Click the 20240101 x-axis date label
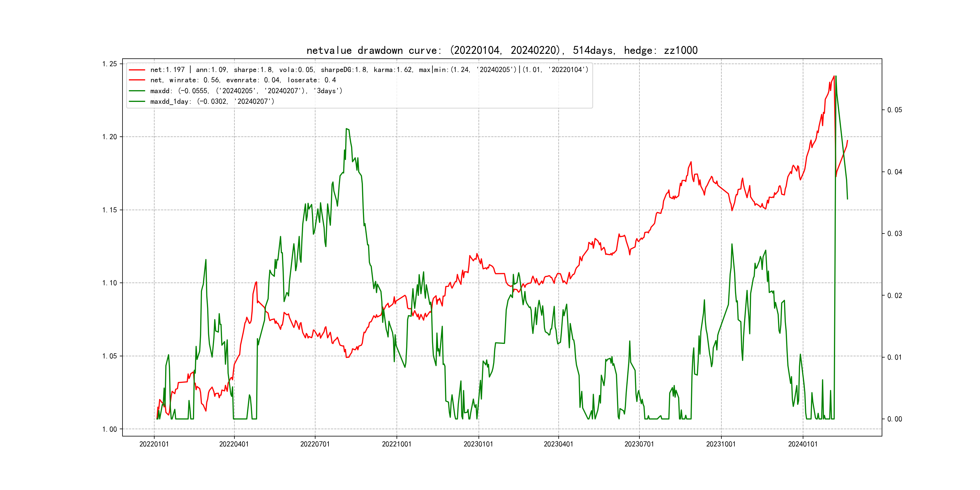 click(x=803, y=444)
